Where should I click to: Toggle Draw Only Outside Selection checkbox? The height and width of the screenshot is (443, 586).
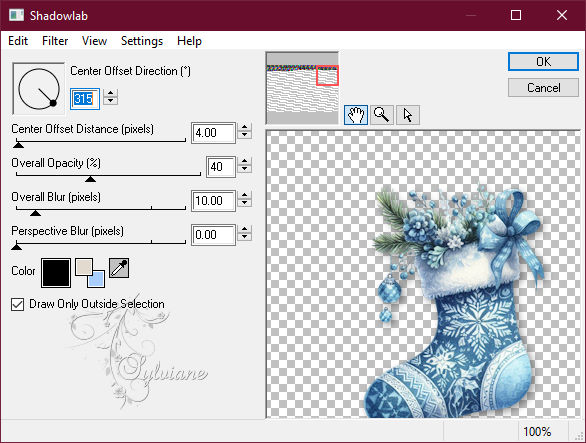point(18,304)
